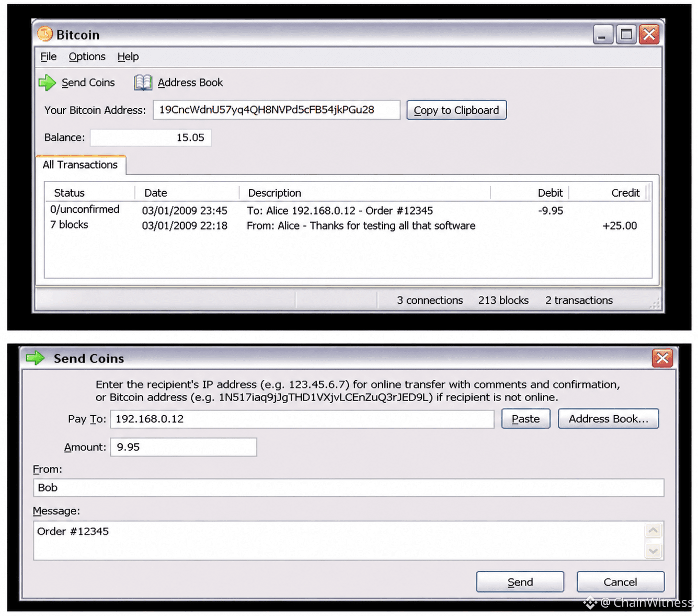The height and width of the screenshot is (616, 698).
Task: Select the Your Bitcoin Address field
Action: point(277,110)
